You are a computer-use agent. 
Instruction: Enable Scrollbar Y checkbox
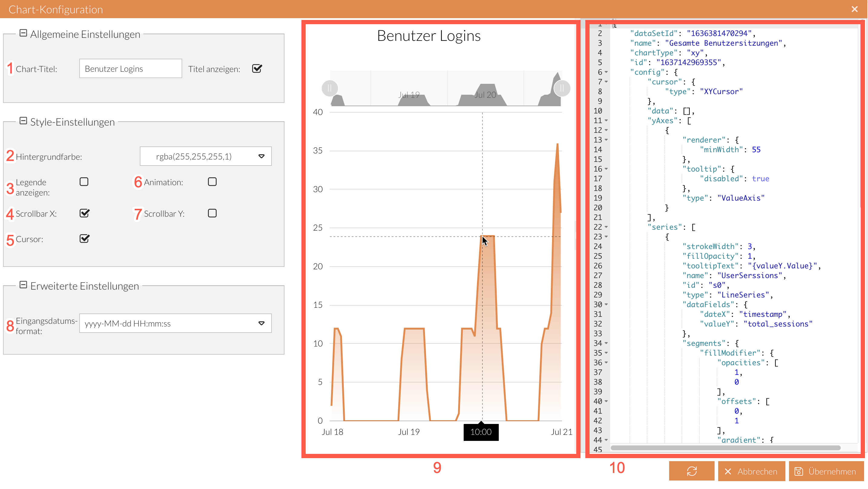pyautogui.click(x=212, y=213)
